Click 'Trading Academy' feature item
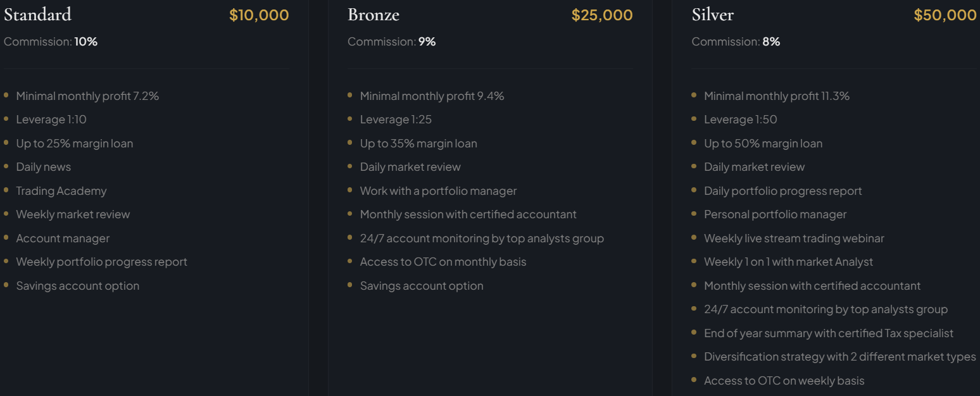This screenshot has height=396, width=980. point(61,191)
